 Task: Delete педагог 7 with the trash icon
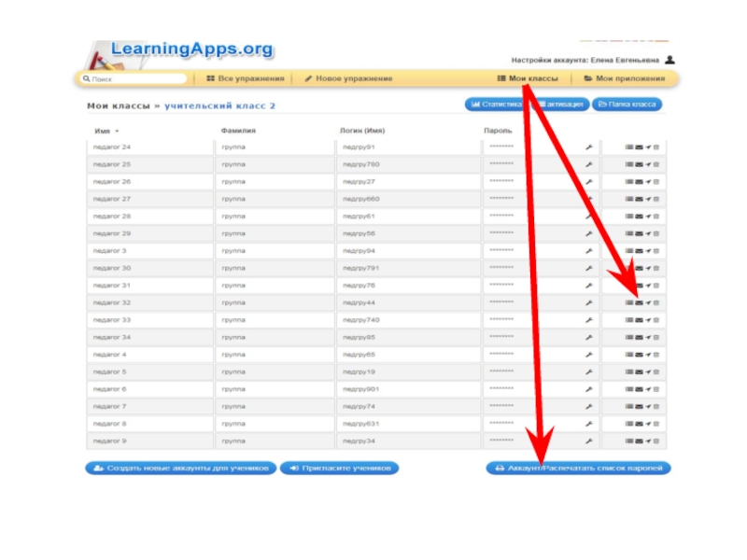655,406
